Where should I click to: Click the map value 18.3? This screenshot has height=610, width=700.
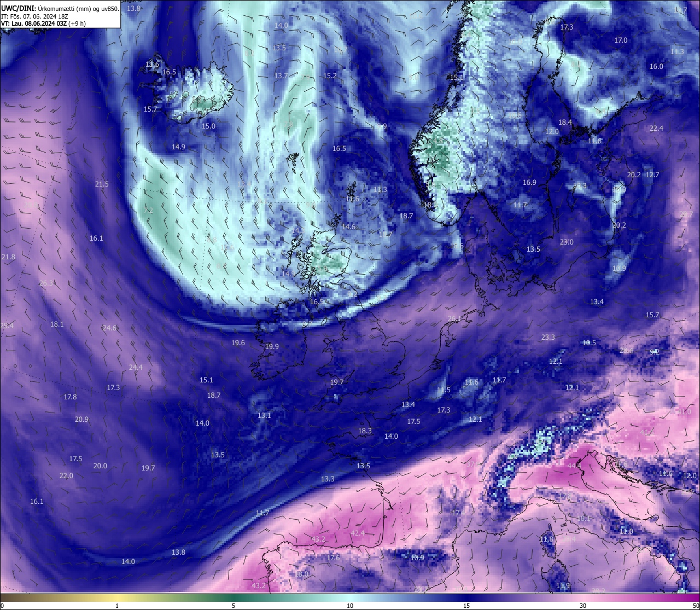(x=365, y=431)
